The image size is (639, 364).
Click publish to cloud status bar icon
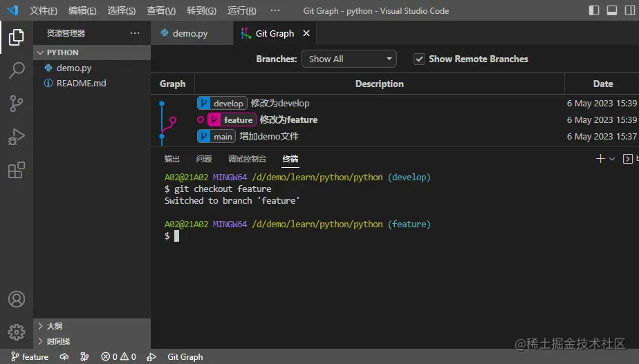click(x=64, y=357)
